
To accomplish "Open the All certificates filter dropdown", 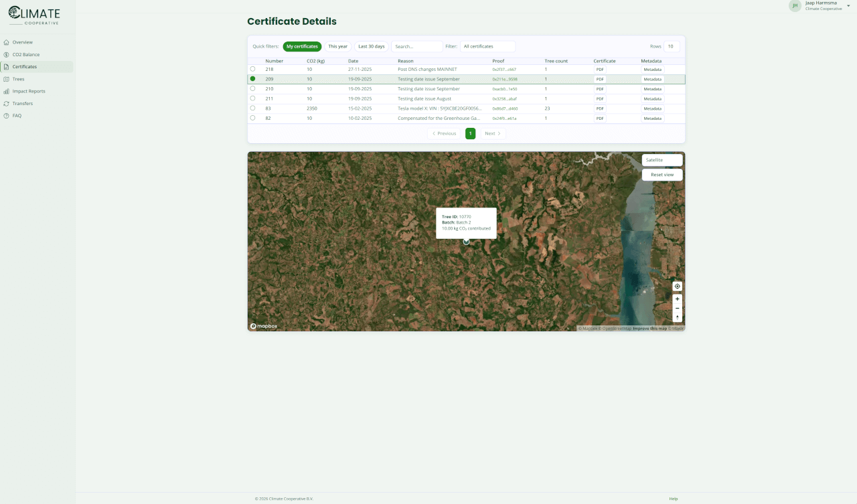I will click(x=488, y=46).
